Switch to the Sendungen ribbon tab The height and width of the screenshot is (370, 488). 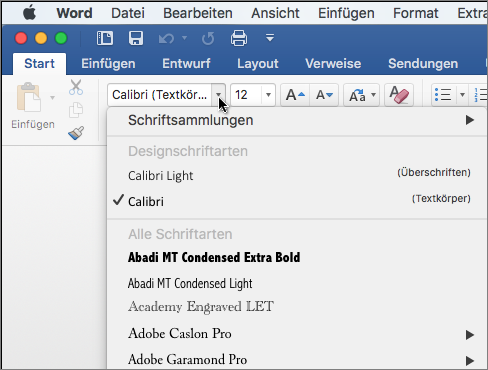(423, 64)
